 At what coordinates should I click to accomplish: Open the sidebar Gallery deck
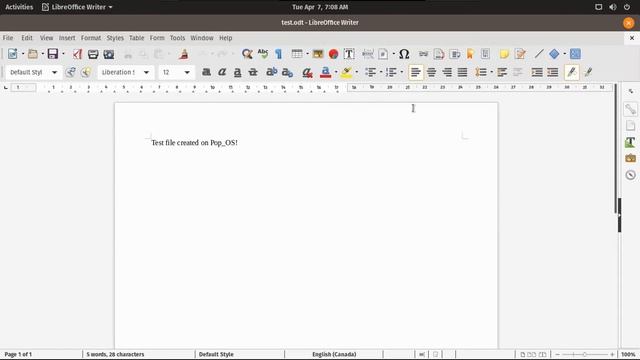coord(631,158)
